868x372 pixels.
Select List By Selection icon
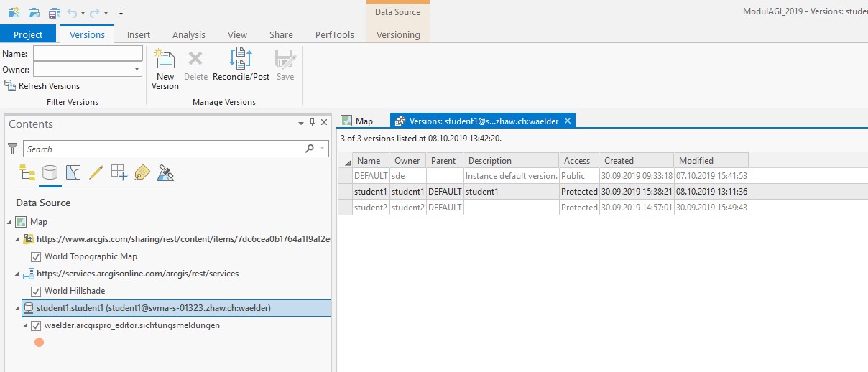pos(73,172)
